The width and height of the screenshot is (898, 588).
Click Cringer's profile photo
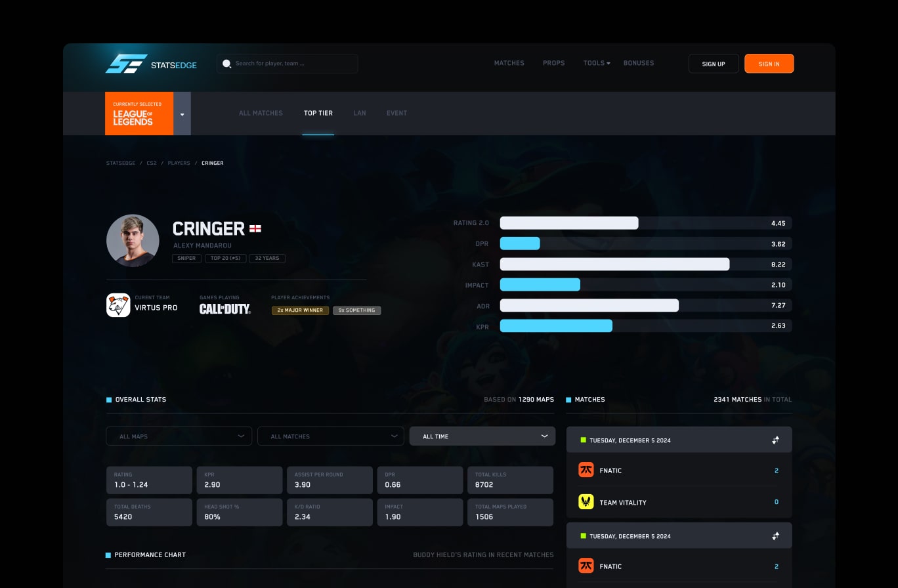[x=133, y=240]
